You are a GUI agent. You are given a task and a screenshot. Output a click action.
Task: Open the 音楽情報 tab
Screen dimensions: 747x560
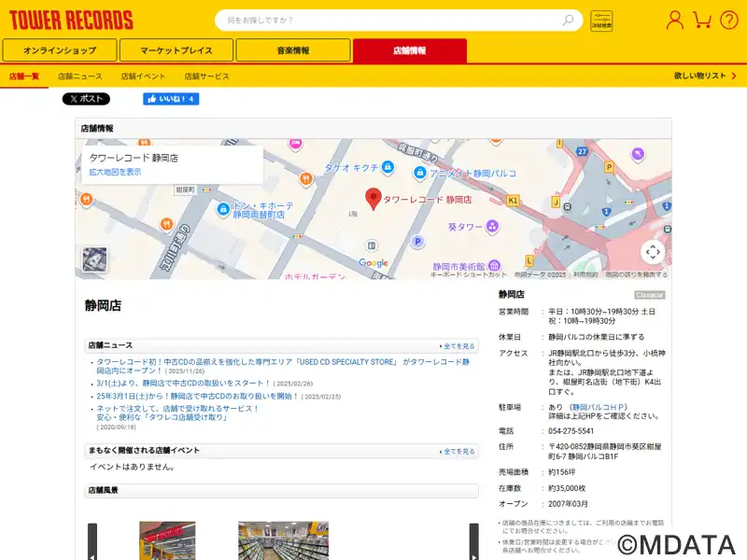[293, 50]
